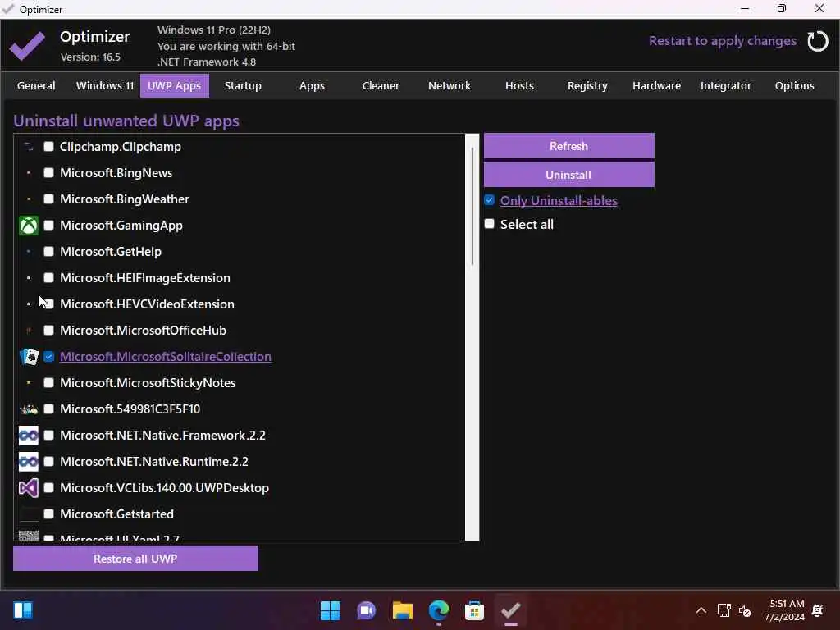Viewport: 840px width, 630px height.
Task: Open the Cleaner tab
Action: point(381,85)
